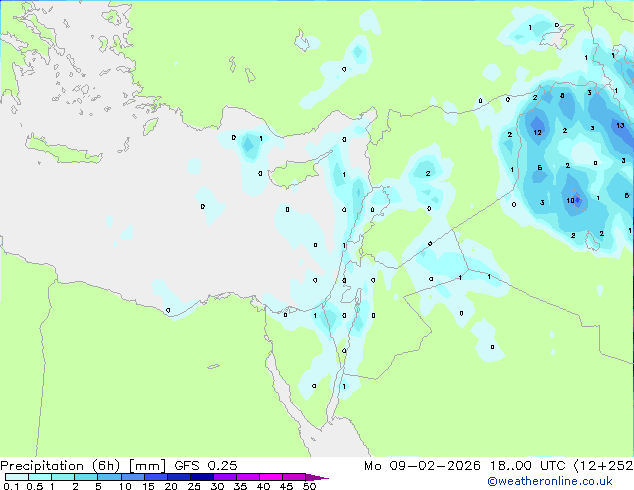Click the 2–5 mm legend swatch
634x490 pixels.
tap(86, 477)
